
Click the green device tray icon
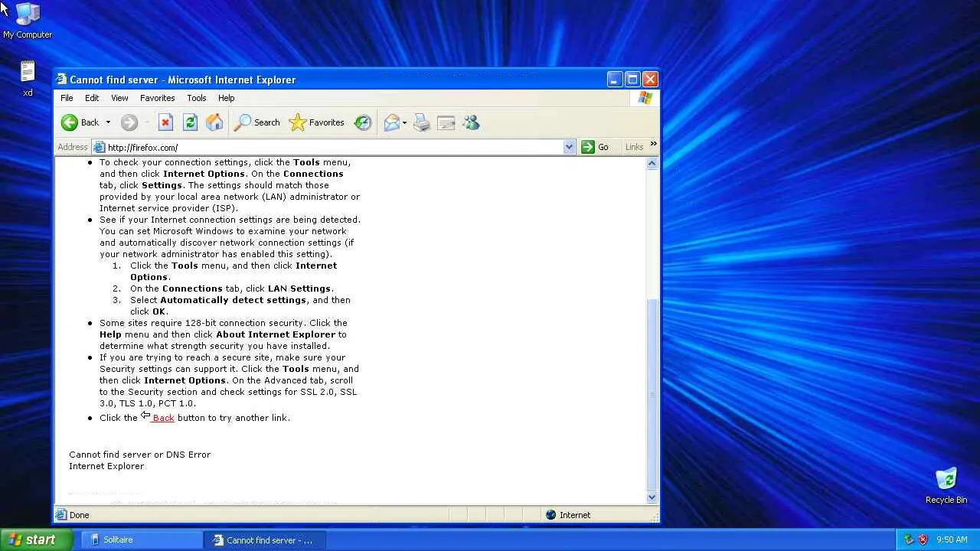pos(909,540)
